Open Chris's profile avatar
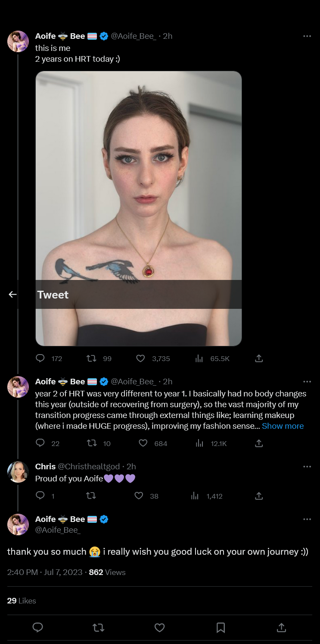 18,472
